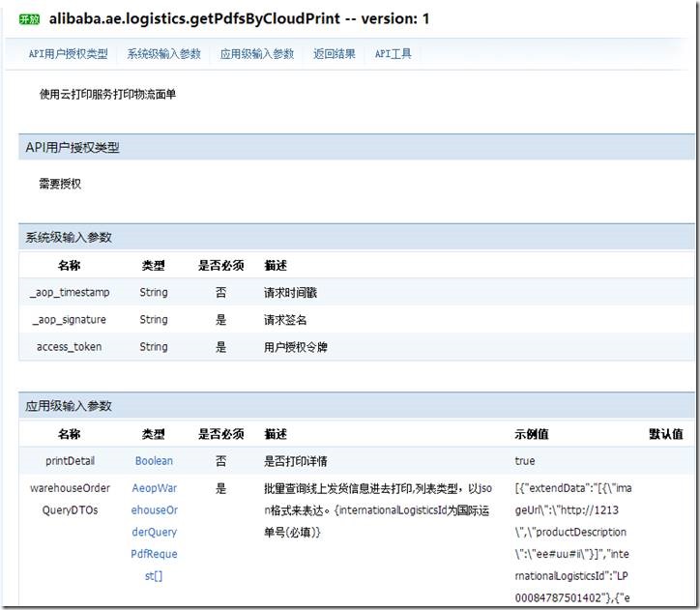Click String type in _aop_timestamp row
700x610 pixels.
(154, 292)
